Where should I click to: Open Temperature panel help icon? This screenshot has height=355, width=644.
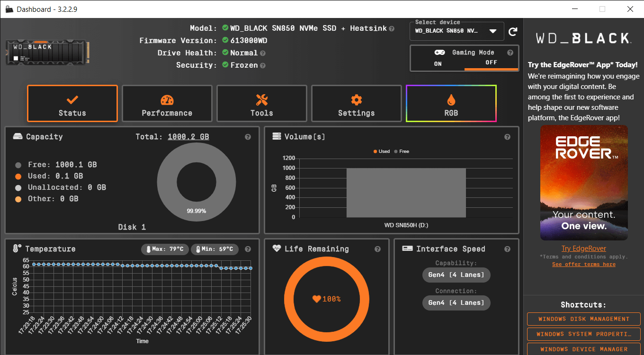[x=248, y=249]
